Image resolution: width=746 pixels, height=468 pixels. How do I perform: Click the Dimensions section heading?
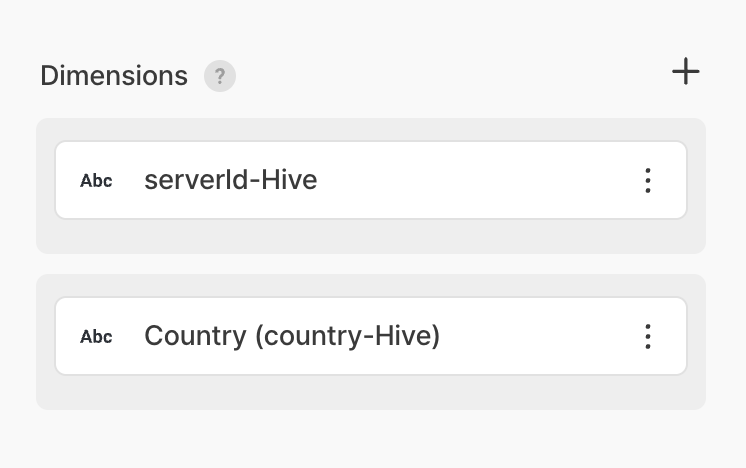click(x=114, y=76)
